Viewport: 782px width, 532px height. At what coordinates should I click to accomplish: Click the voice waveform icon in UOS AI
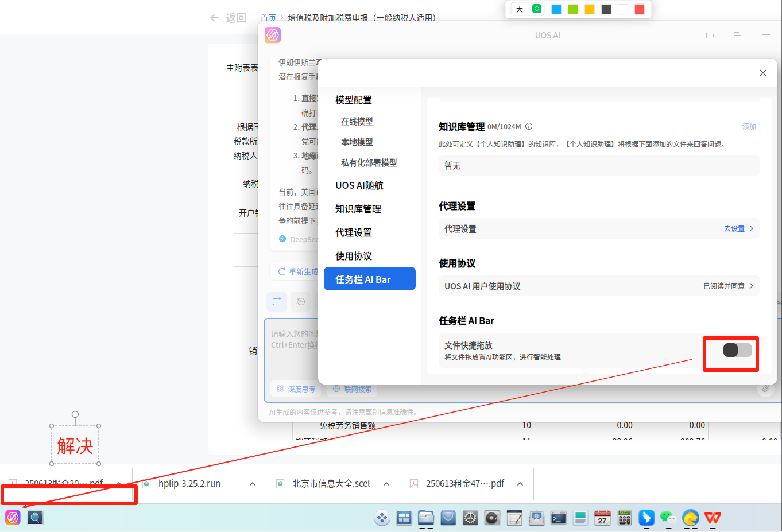(709, 35)
